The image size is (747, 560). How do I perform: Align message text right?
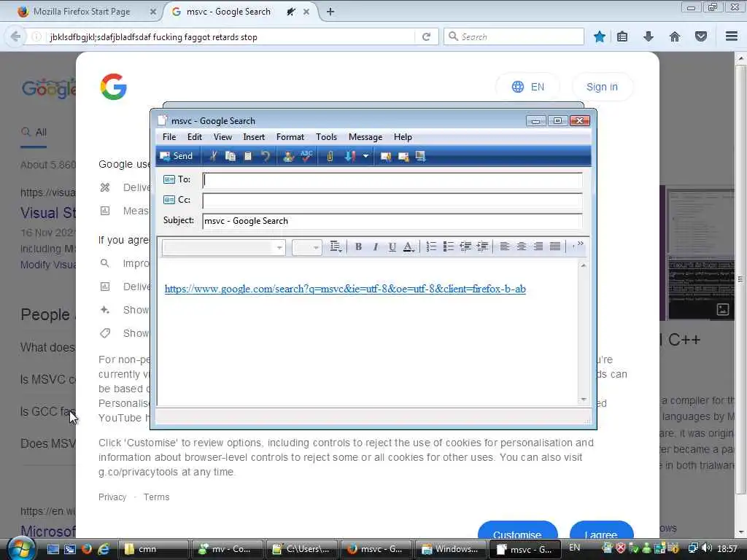pyautogui.click(x=538, y=246)
